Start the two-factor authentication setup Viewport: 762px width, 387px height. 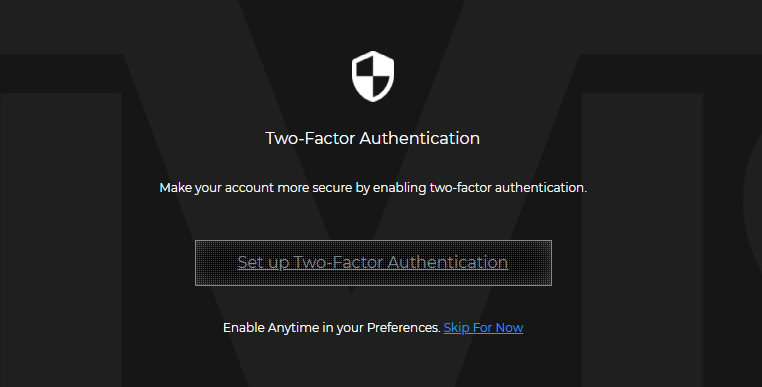pos(373,263)
